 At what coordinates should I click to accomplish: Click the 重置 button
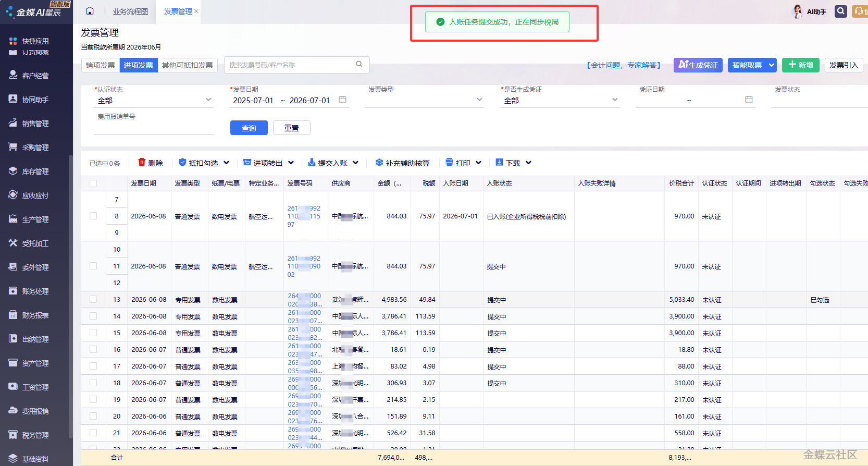click(x=292, y=128)
